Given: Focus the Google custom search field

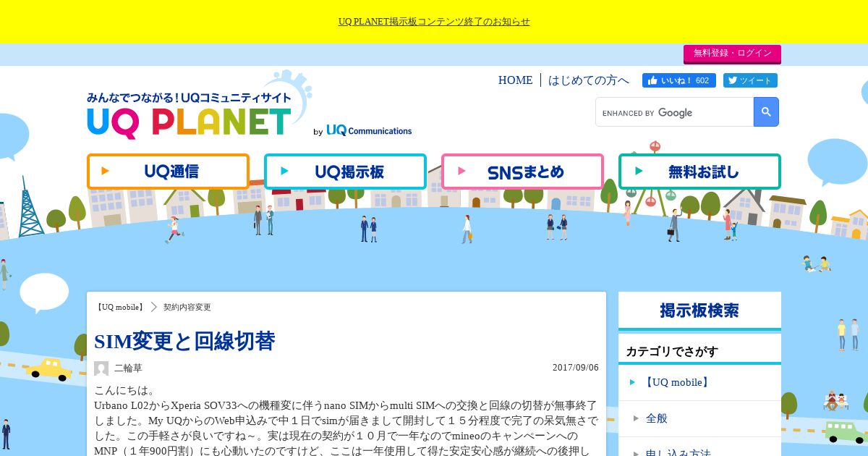Looking at the screenshot, I should click(x=674, y=112).
